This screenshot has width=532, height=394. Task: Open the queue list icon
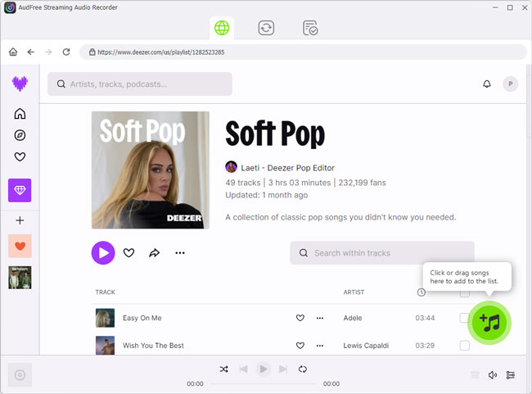(475, 375)
